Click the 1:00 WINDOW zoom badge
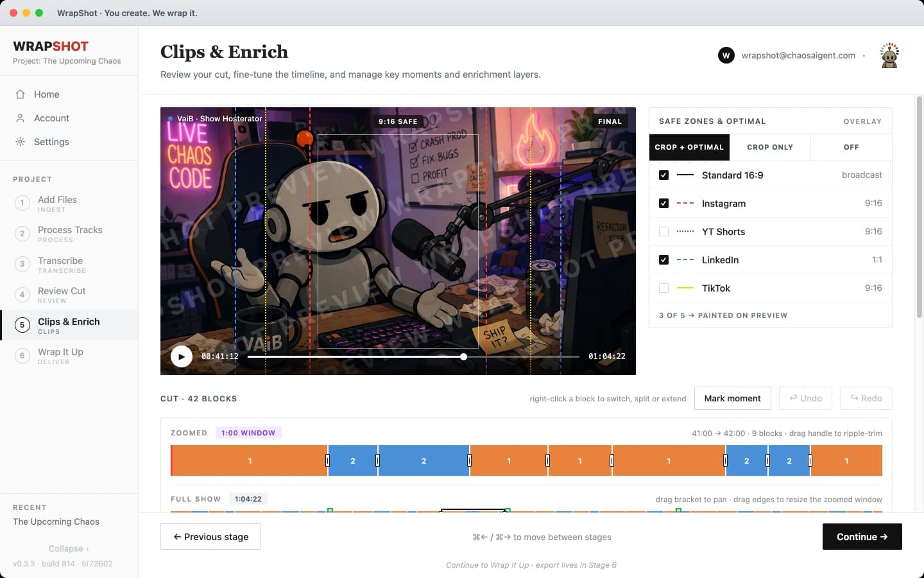924x578 pixels. [x=248, y=433]
